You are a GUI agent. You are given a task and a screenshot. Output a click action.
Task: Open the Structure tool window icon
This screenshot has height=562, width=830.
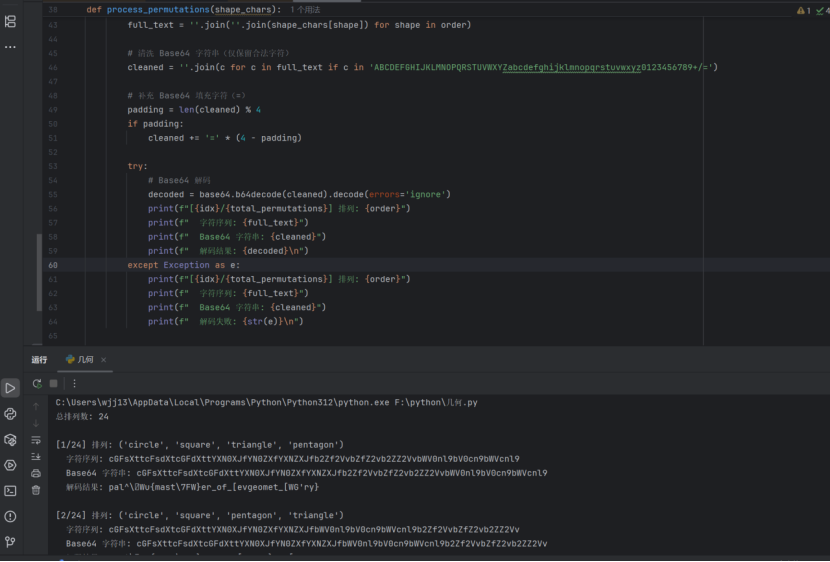10,21
